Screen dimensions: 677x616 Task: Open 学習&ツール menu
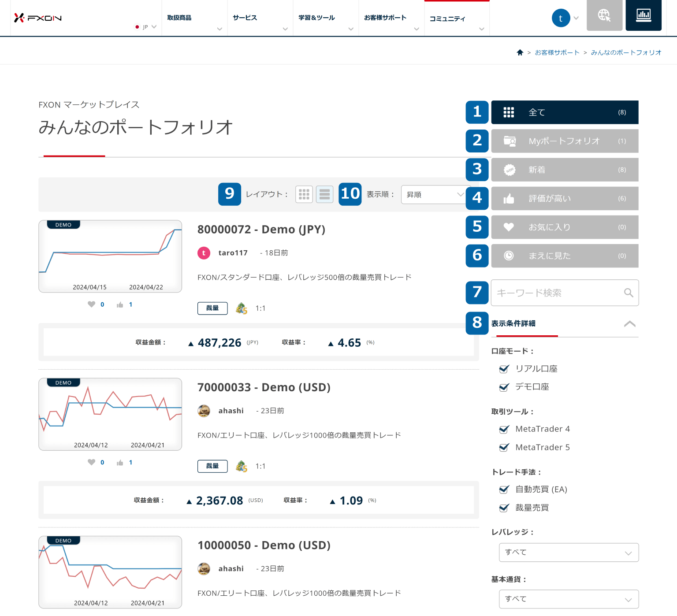pyautogui.click(x=326, y=18)
